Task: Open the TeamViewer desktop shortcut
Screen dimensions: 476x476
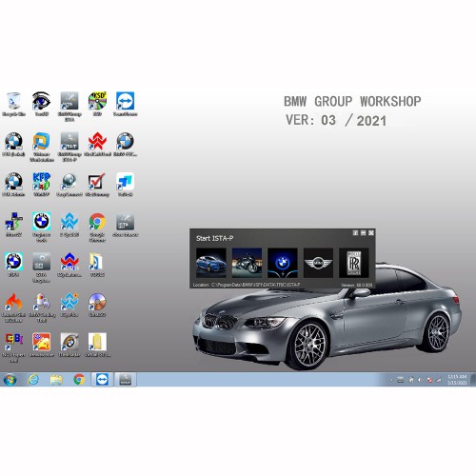Action: 126,104
